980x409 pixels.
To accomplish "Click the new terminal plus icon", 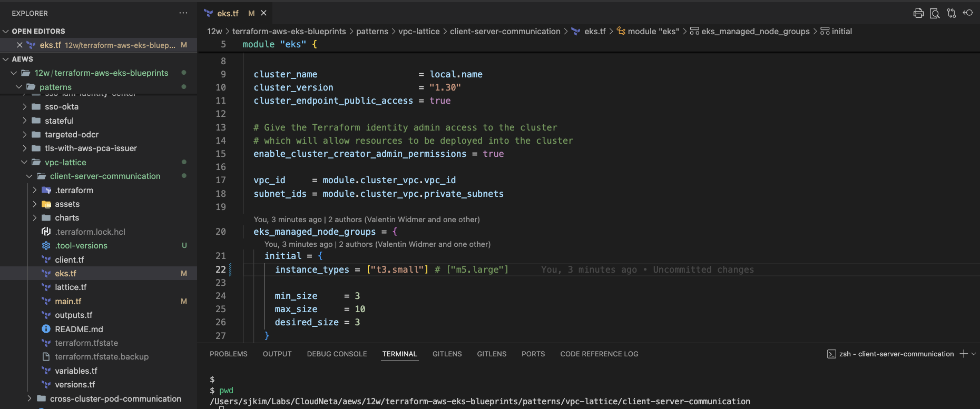I will tap(964, 354).
